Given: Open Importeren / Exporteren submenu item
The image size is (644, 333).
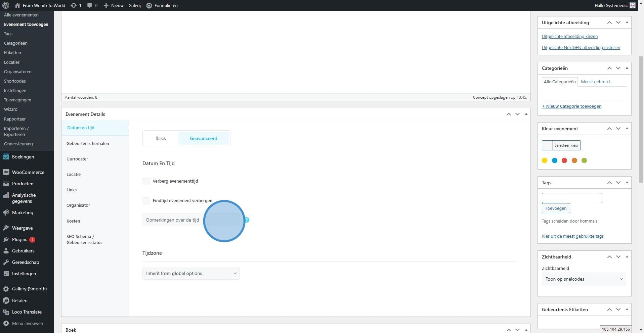Looking at the screenshot, I should [16, 131].
